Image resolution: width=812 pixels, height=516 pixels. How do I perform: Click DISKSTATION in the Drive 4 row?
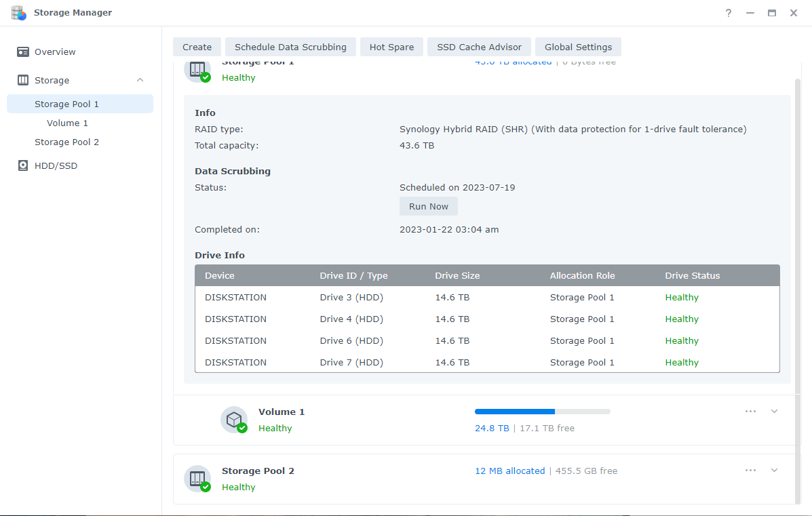click(235, 319)
